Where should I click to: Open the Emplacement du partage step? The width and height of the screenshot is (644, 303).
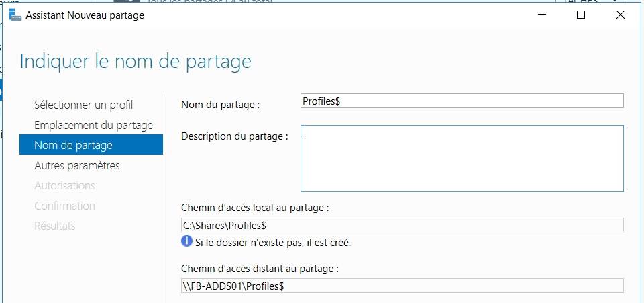click(x=93, y=125)
